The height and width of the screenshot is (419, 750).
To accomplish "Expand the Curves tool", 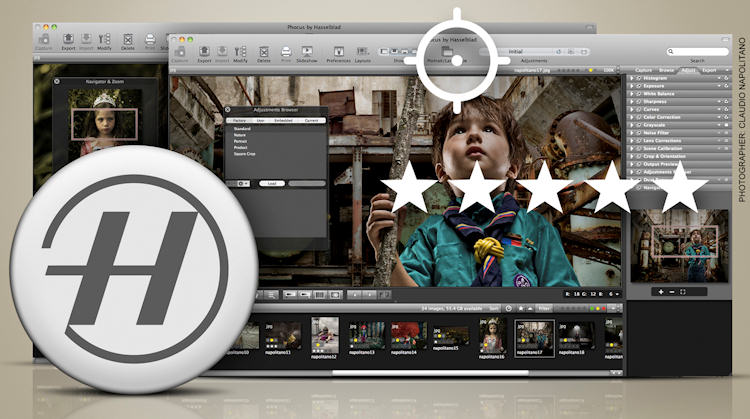I will tap(632, 109).
